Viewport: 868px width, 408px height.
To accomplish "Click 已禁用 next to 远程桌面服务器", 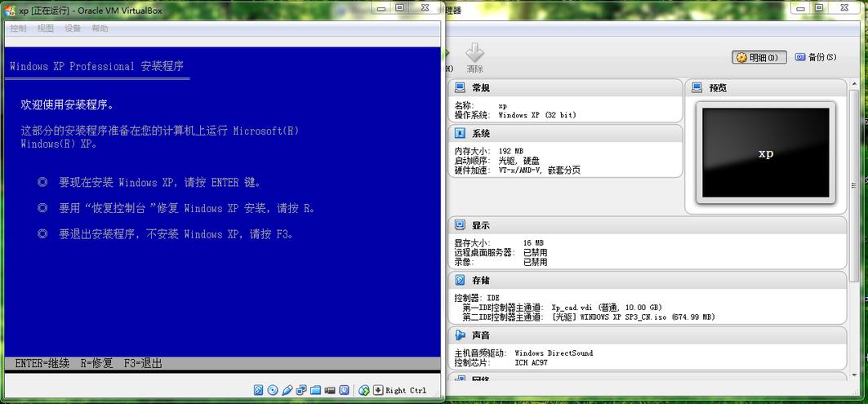I will tap(536, 253).
